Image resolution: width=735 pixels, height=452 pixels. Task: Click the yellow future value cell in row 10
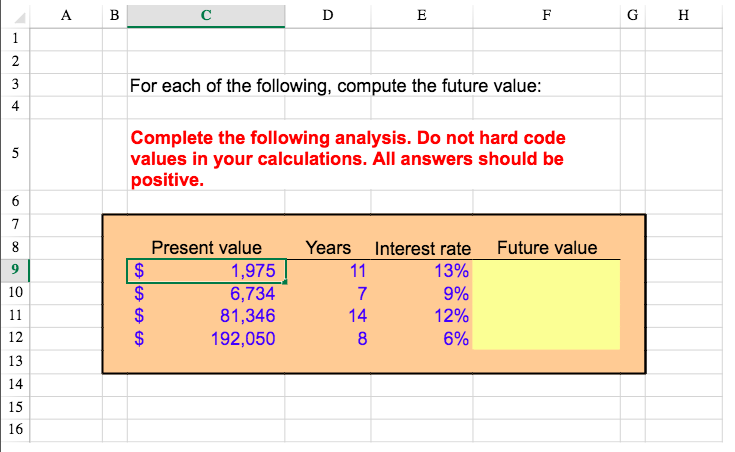[x=547, y=294]
